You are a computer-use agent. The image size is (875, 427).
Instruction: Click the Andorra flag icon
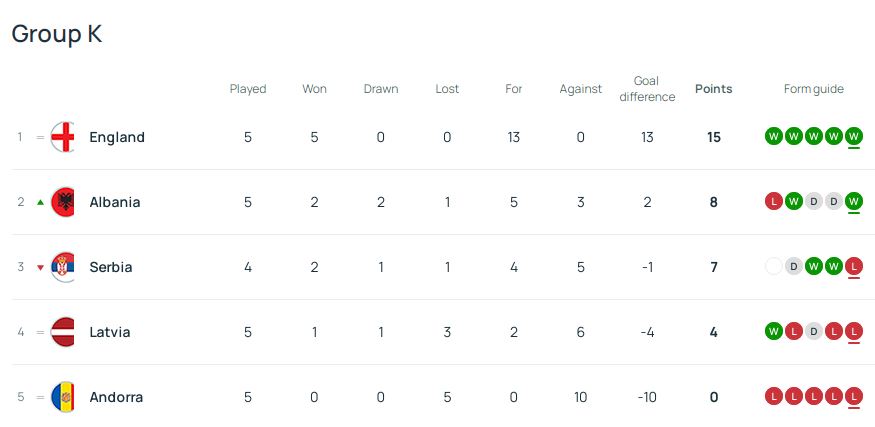pyautogui.click(x=63, y=397)
